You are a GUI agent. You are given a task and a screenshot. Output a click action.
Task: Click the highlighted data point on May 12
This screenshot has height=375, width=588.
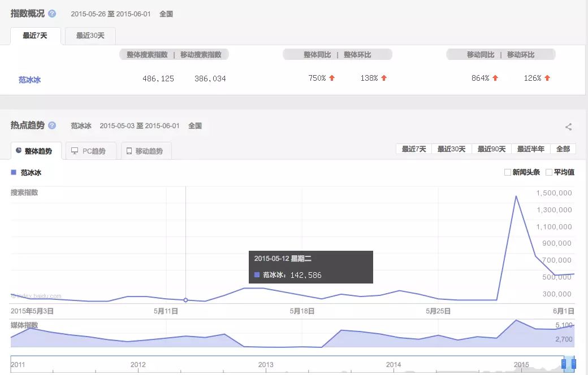tap(185, 300)
